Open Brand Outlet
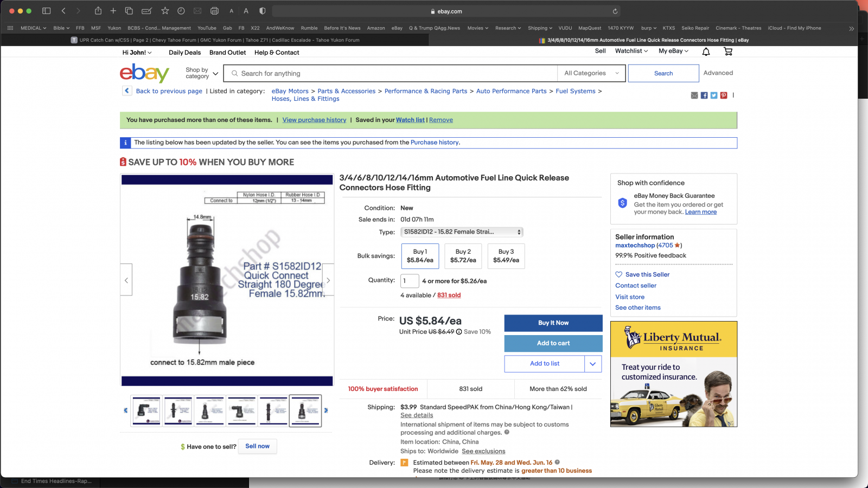 (x=227, y=53)
